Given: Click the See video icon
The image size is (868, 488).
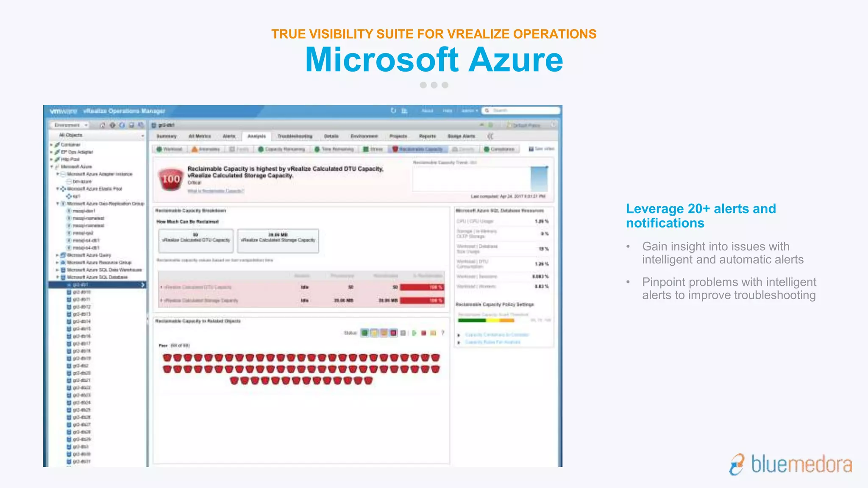Looking at the screenshot, I should point(531,149).
